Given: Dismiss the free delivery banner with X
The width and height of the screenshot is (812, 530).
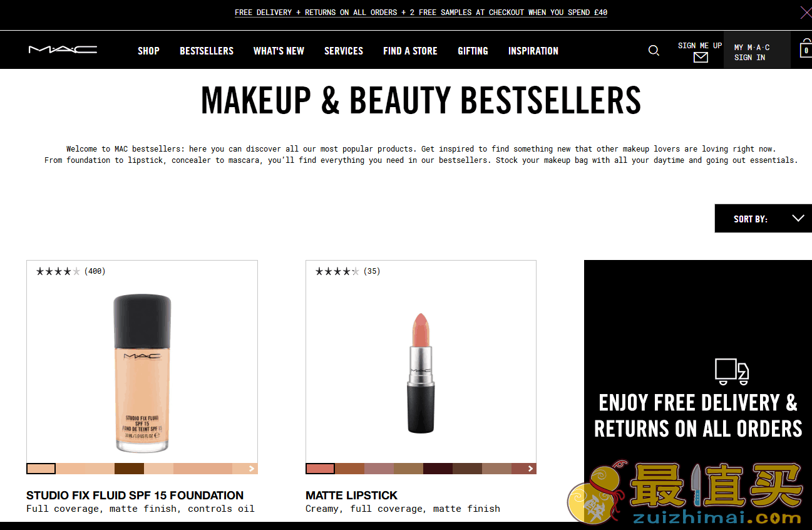Looking at the screenshot, I should point(806,12).
